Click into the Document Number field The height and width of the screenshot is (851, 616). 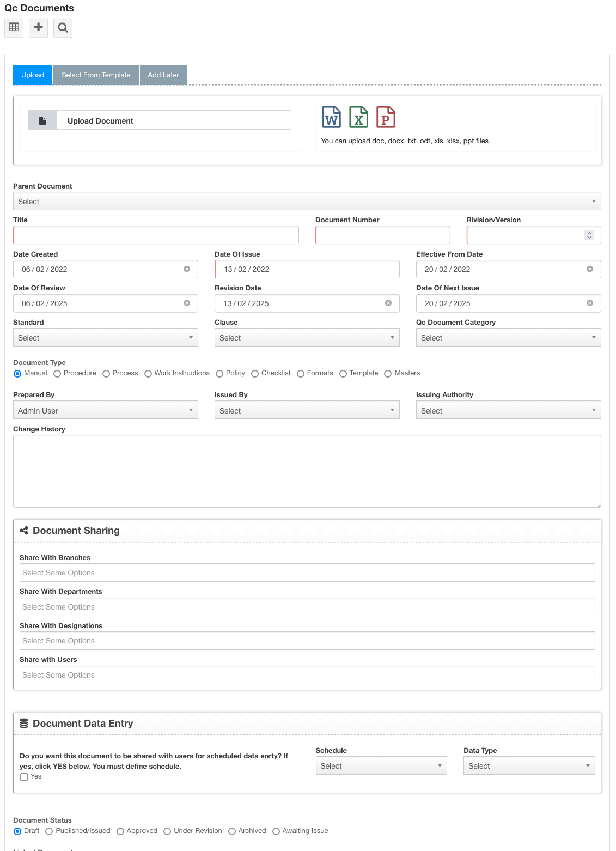click(x=383, y=235)
